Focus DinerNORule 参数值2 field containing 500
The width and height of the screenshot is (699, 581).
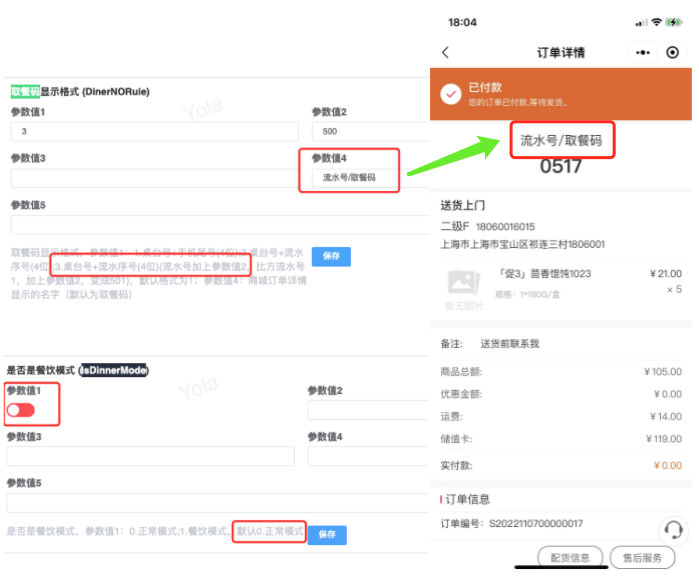point(370,132)
